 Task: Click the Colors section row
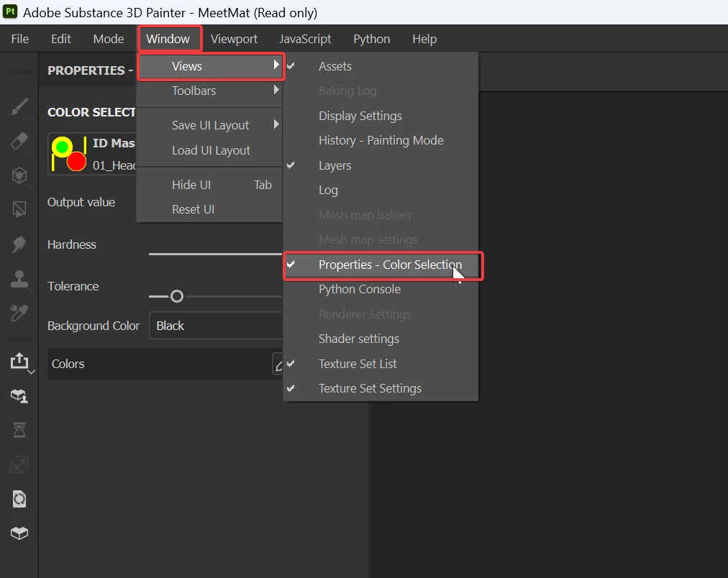pyautogui.click(x=165, y=364)
